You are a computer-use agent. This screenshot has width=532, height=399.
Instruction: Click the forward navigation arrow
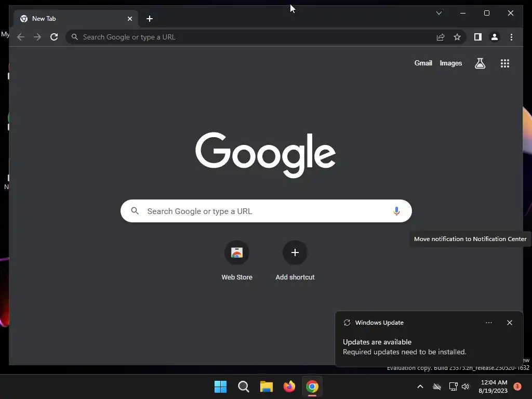pos(37,37)
